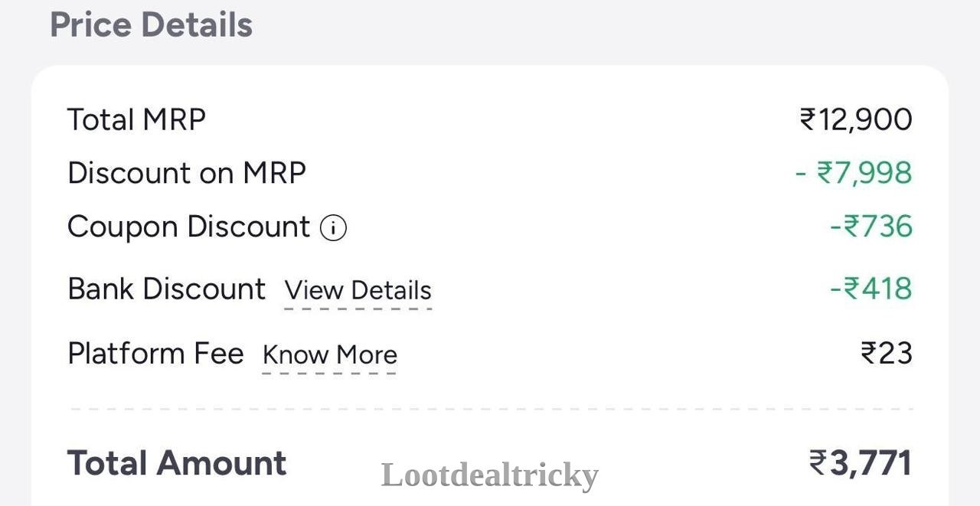Screen dimensions: 980x506
Task: Click the Coupon Discount label text
Action: (x=188, y=227)
